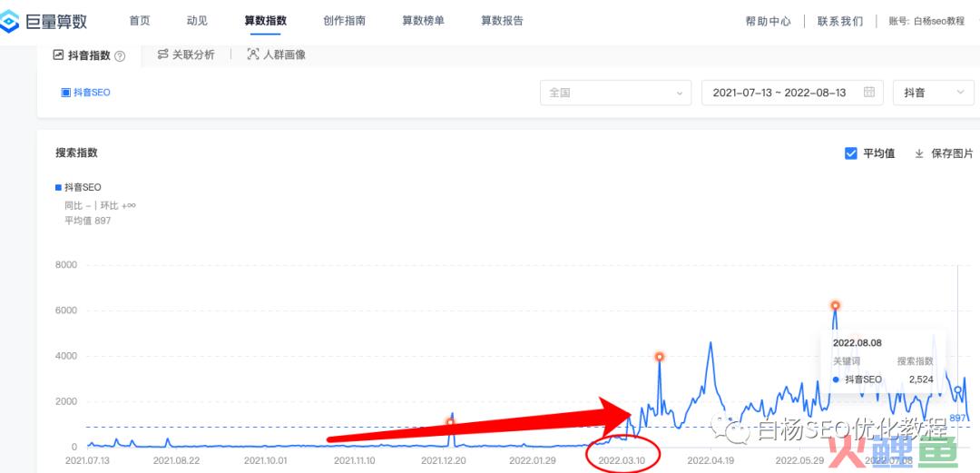Image resolution: width=980 pixels, height=473 pixels.
Task: Click the 账号: 白杨seo教程 account label
Action: [x=926, y=21]
